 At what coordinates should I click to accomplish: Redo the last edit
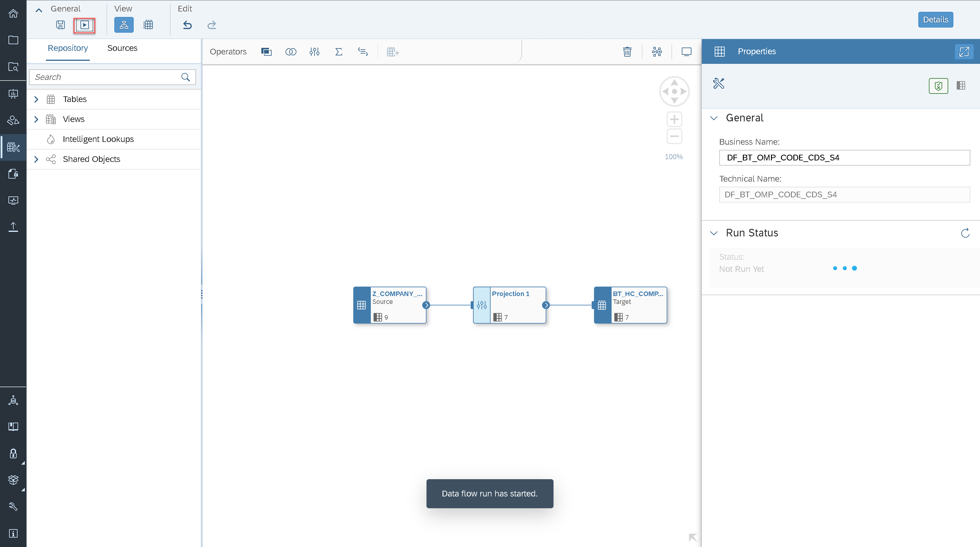(x=212, y=25)
